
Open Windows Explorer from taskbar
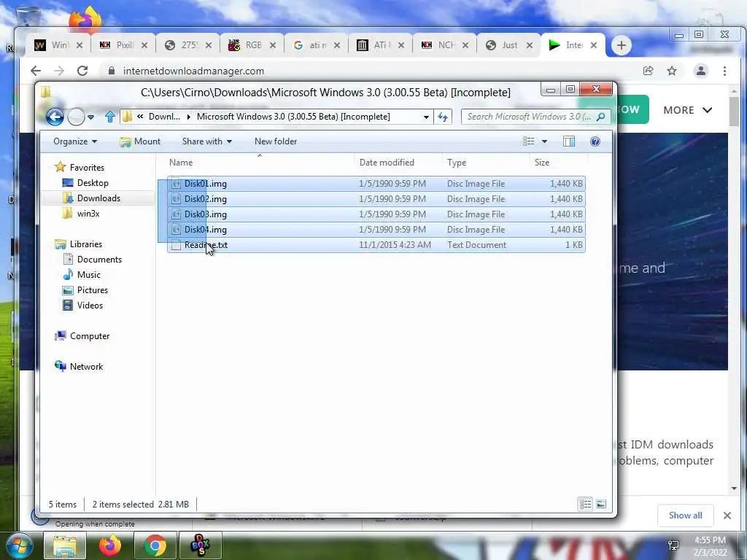[65, 545]
